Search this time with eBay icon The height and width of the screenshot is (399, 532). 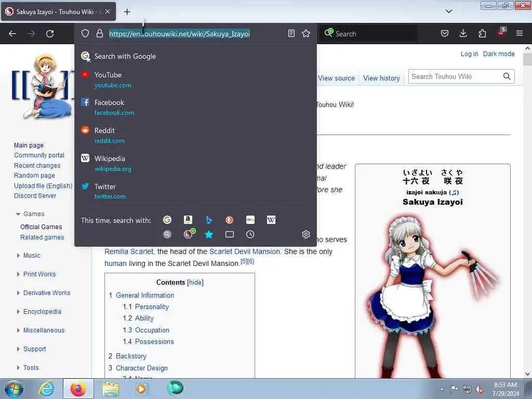point(250,220)
